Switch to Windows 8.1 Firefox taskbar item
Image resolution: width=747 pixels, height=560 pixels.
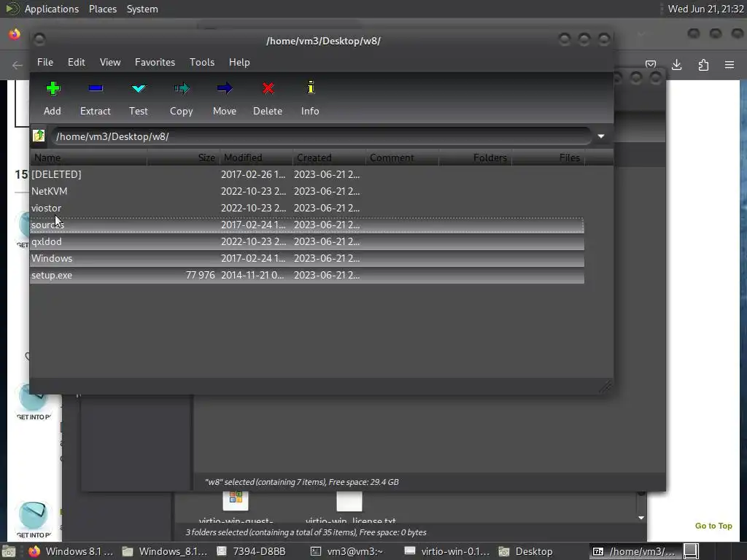70,551
